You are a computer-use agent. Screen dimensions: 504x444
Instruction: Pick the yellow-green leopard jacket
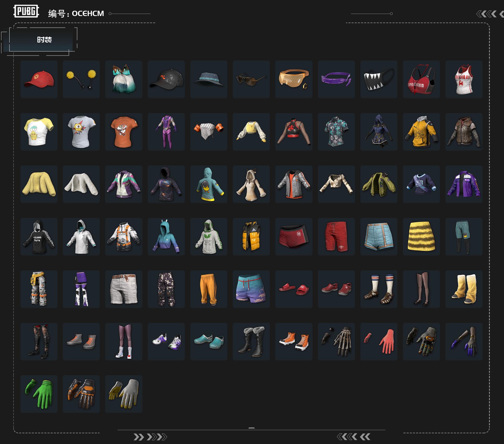(x=379, y=184)
